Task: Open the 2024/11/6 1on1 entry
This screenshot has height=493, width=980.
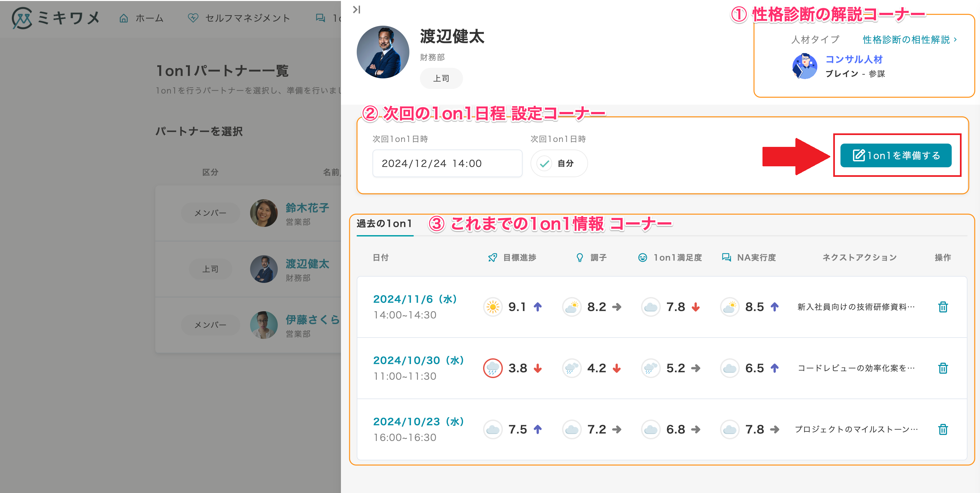Action: (x=415, y=299)
